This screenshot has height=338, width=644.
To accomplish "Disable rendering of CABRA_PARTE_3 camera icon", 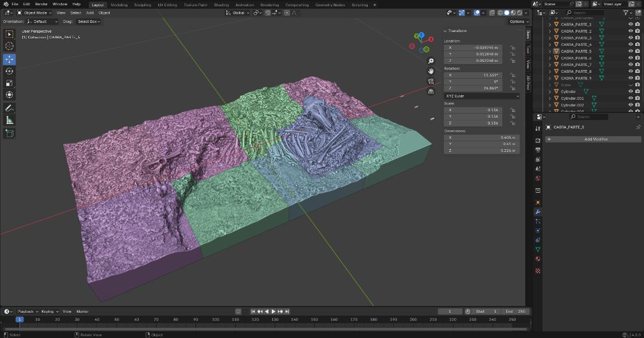I will click(x=638, y=38).
